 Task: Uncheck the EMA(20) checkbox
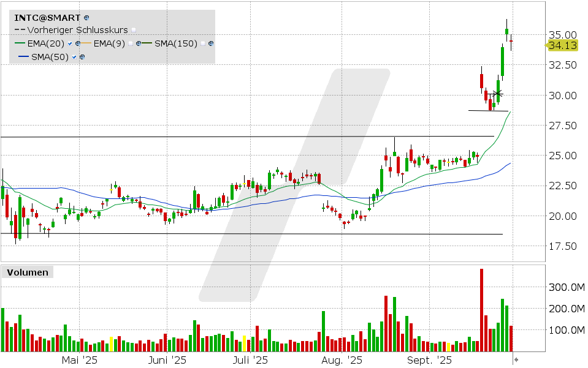pos(71,43)
